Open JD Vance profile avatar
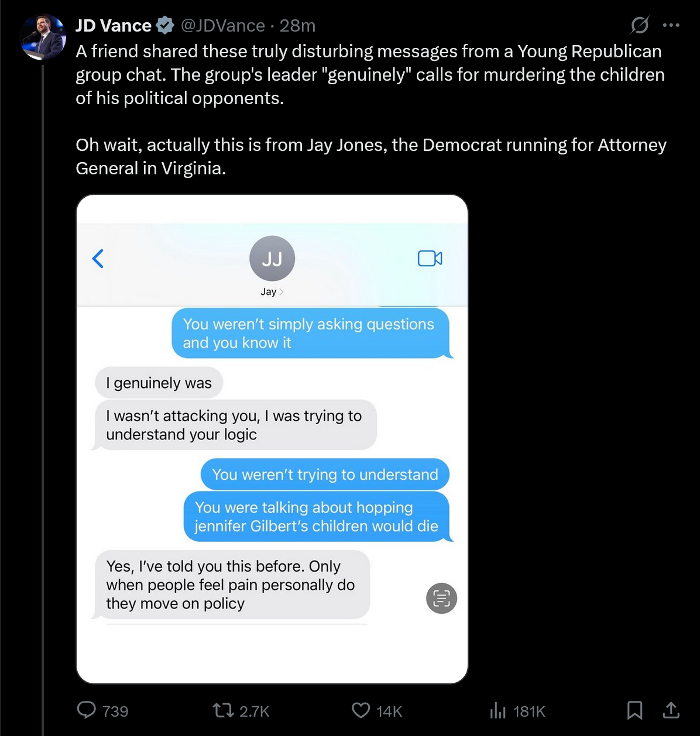 43,37
